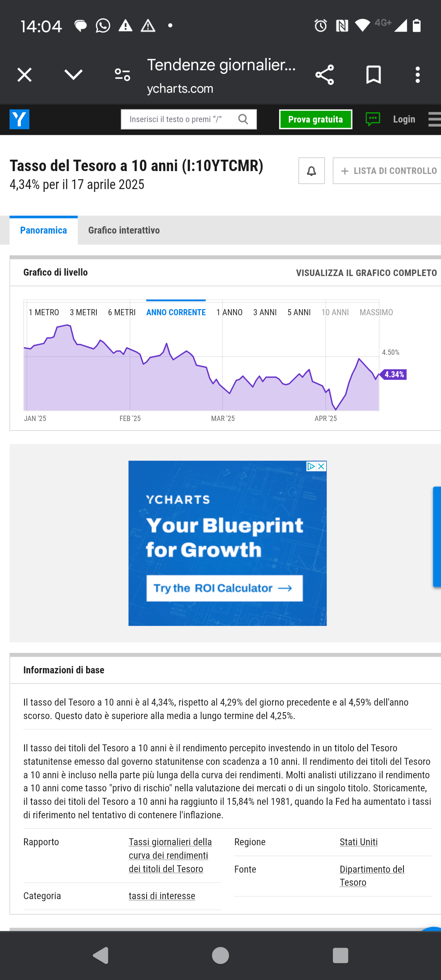Open VISUALIZZA IL GRAFICO COMPLETO link
441x980 pixels.
pos(366,273)
